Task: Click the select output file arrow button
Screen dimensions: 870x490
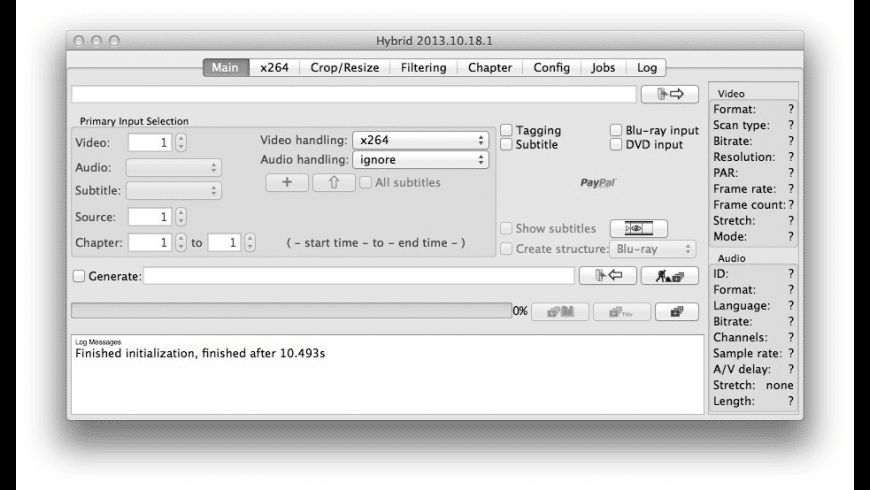Action: 608,275
